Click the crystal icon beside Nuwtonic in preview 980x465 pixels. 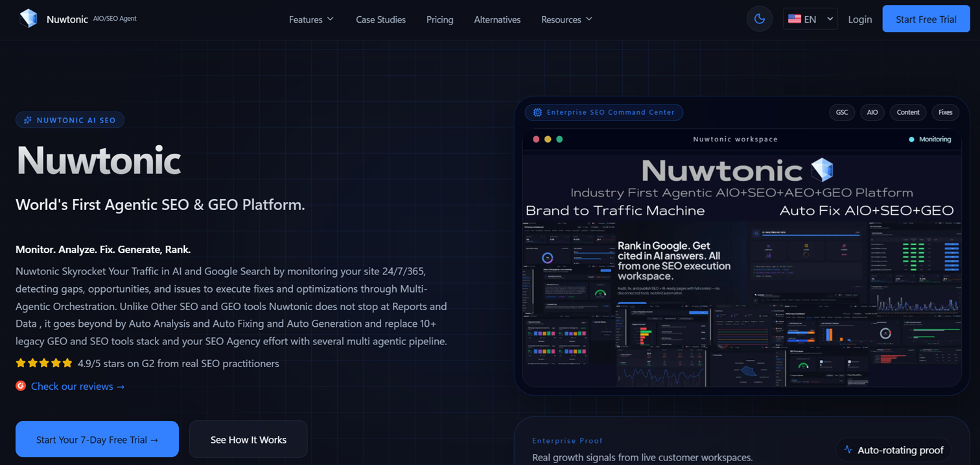pos(822,169)
